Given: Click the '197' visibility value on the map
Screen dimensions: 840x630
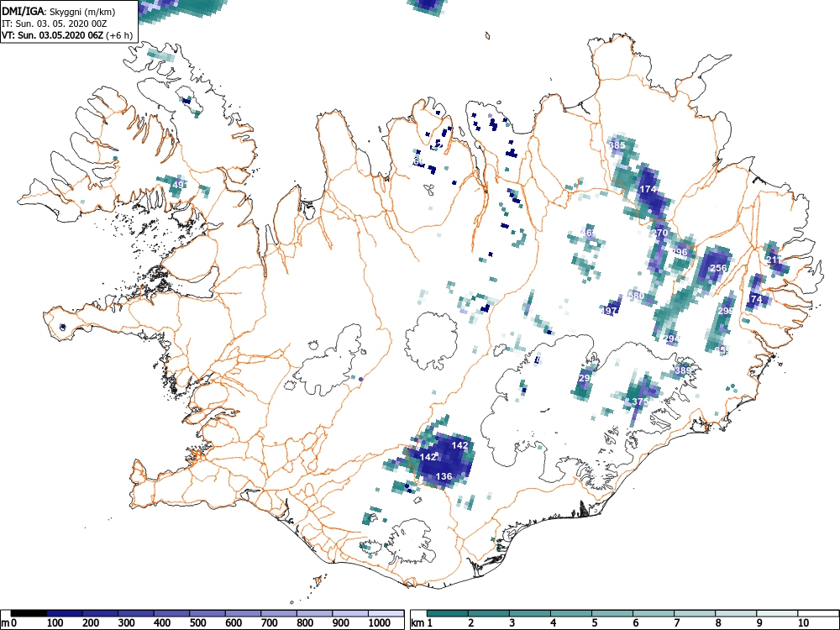Looking at the screenshot, I should click(610, 311).
